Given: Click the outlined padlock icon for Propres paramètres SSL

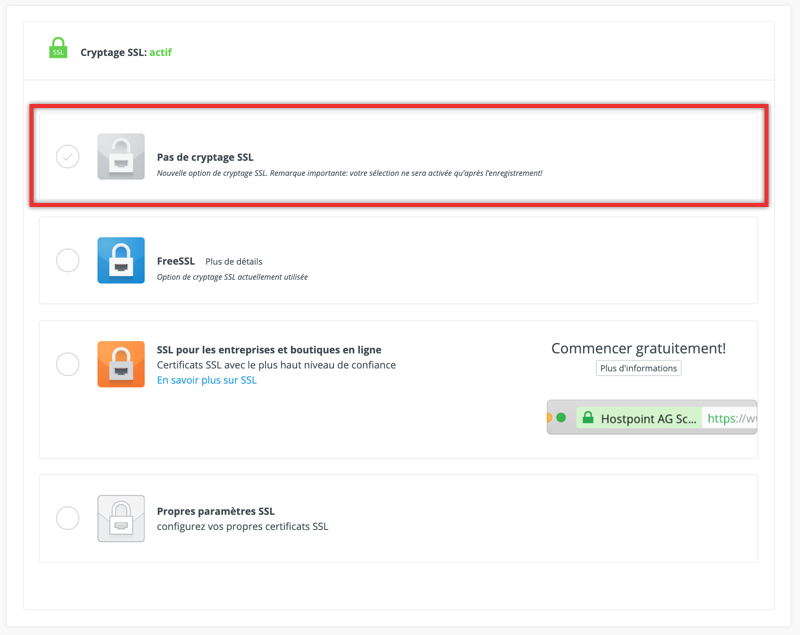Looking at the screenshot, I should [121, 518].
